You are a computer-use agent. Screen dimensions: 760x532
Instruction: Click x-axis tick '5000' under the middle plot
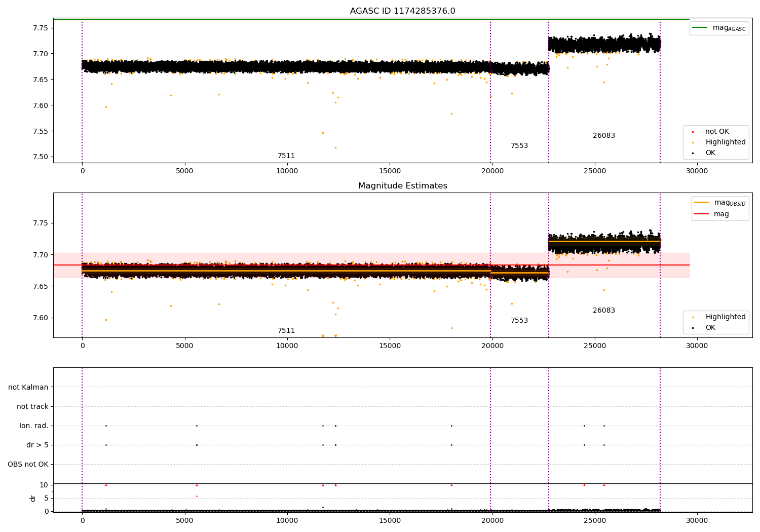184,346
